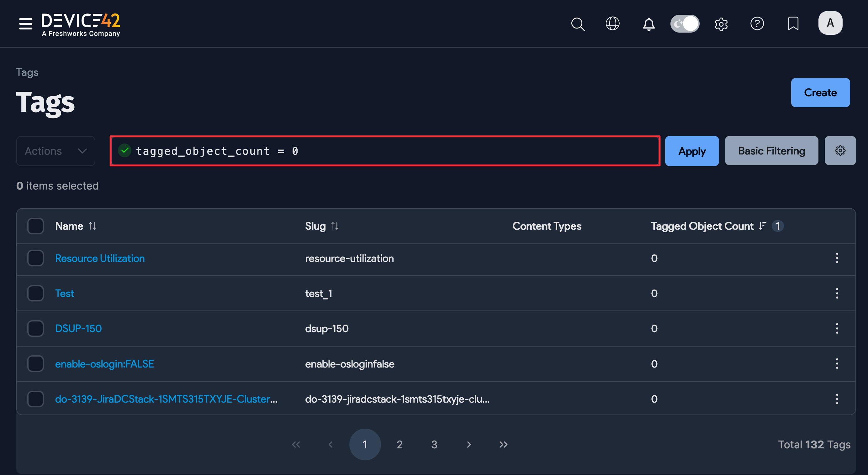Click inside the tagged_object_count filter field
The width and height of the screenshot is (868, 475).
tap(371, 151)
